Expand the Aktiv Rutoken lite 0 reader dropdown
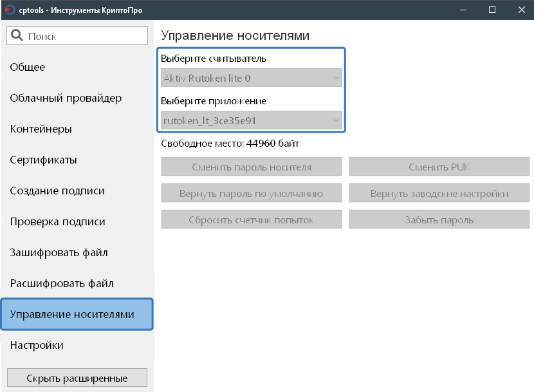Image resolution: width=534 pixels, height=392 pixels. pos(252,79)
